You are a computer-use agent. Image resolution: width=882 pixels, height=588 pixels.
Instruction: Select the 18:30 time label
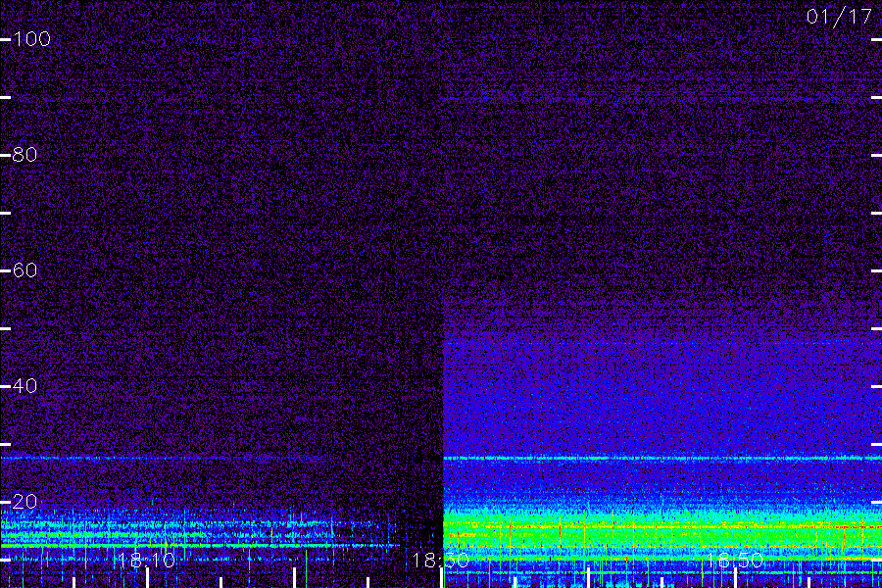(440, 561)
